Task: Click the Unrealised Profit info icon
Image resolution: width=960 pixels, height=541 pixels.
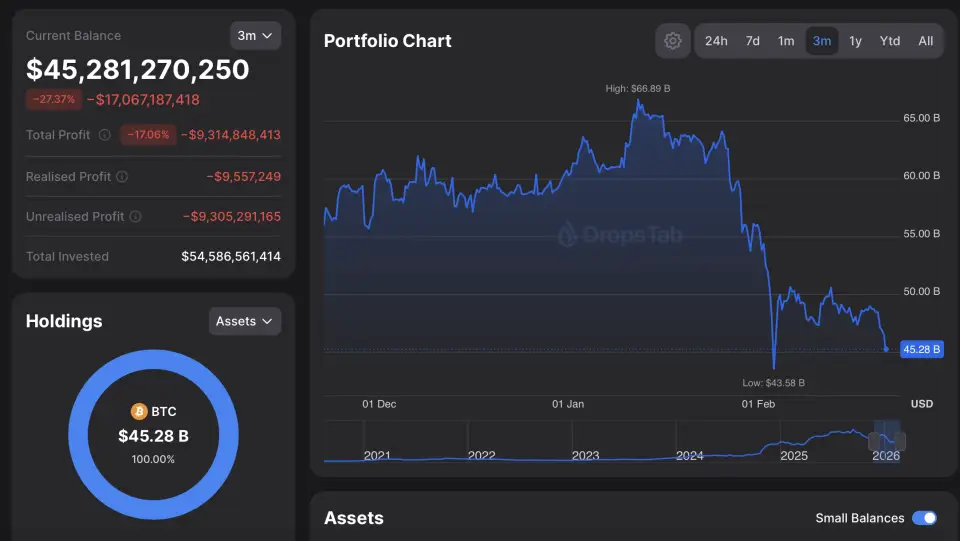Action: (x=136, y=217)
